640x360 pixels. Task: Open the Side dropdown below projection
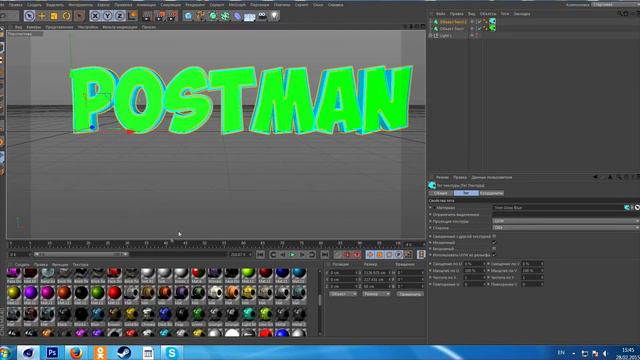tap(566, 227)
